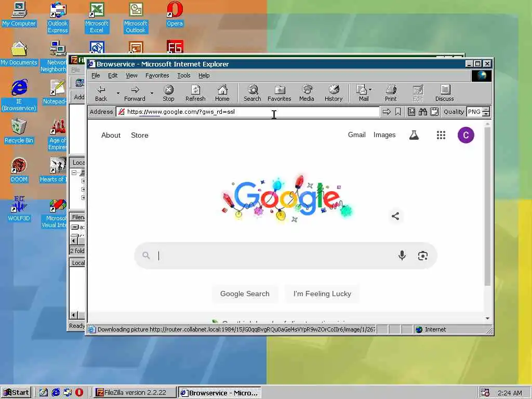The width and height of the screenshot is (532, 399).
Task: Open the Images link
Action: click(384, 135)
